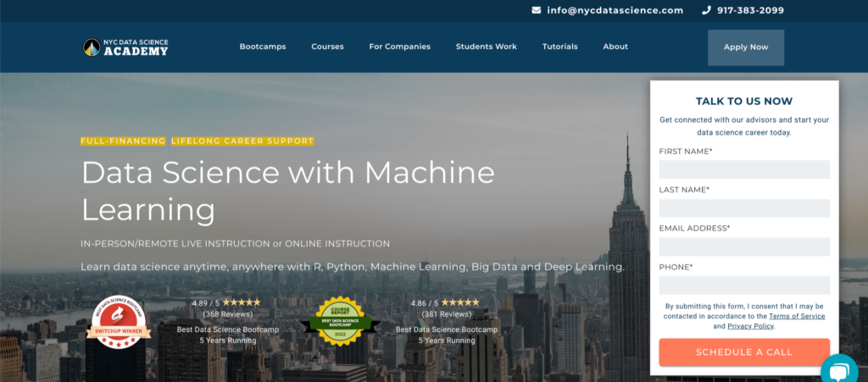The width and height of the screenshot is (868, 382).
Task: Click the Schedule a Call button
Action: click(x=744, y=352)
